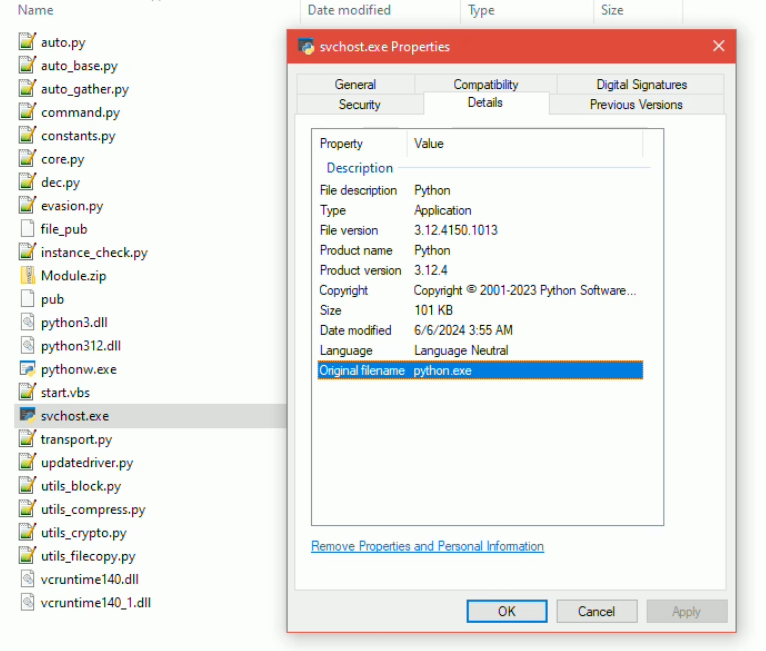Click the blank icon of the pub file
Viewport: 766px width, 651px height.
27,298
